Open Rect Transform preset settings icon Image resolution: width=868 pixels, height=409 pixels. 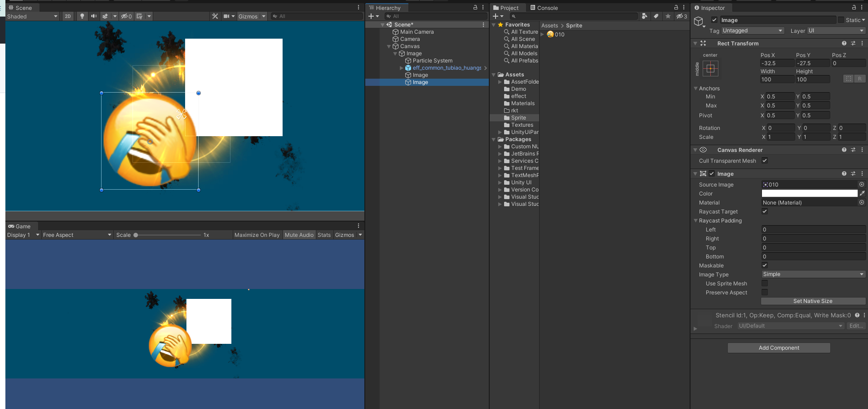coord(853,44)
